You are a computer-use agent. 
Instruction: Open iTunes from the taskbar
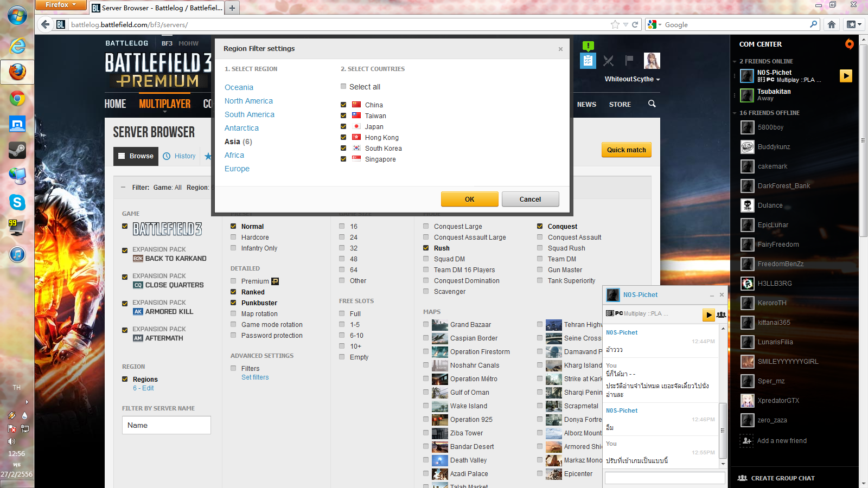click(x=17, y=254)
